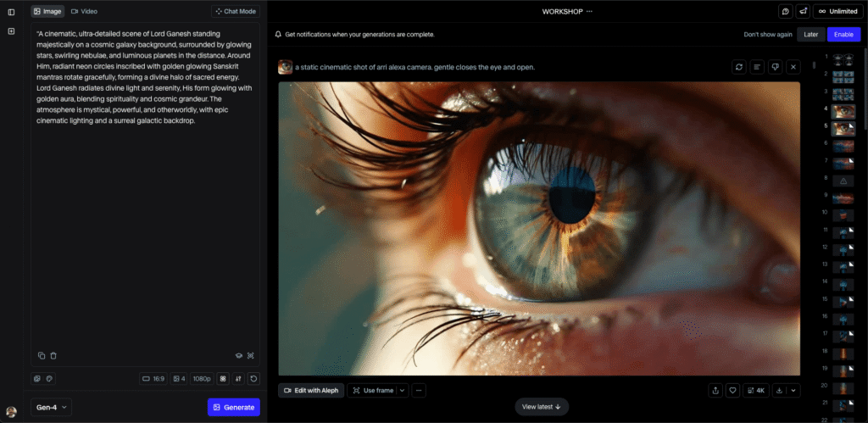
Task: Switch to the Video tab
Action: point(84,12)
